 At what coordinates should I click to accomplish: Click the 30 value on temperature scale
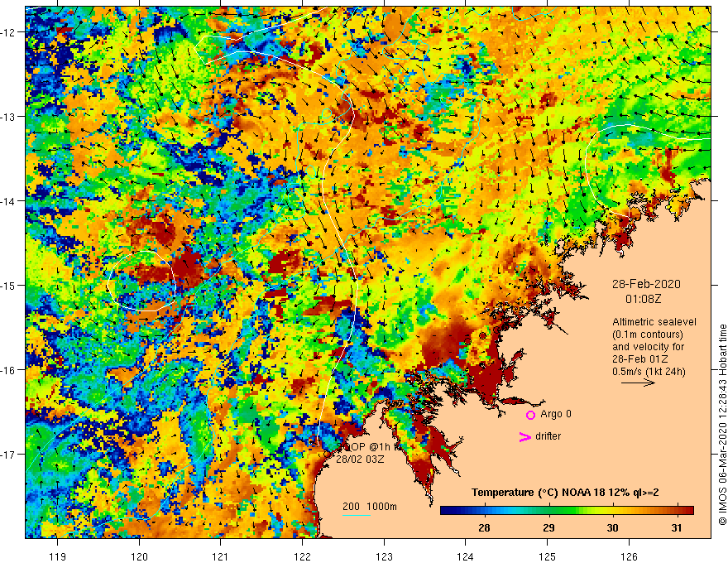(x=612, y=528)
